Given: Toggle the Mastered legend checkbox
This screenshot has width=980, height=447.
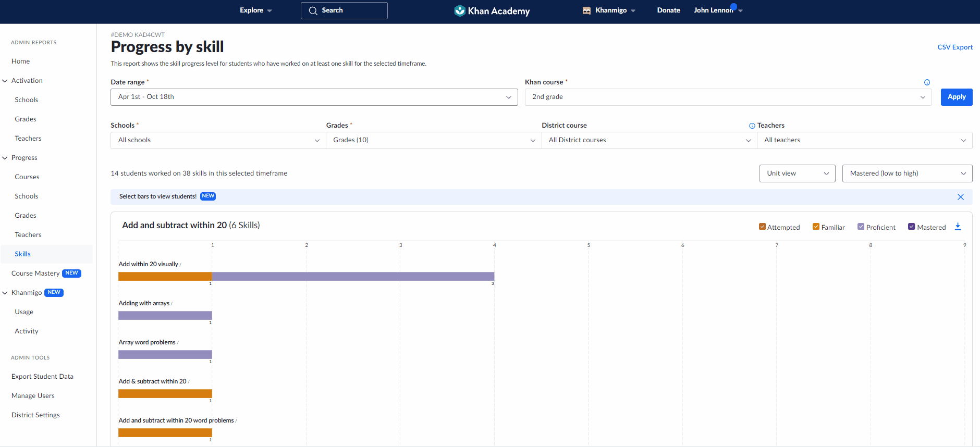Looking at the screenshot, I should tap(911, 227).
